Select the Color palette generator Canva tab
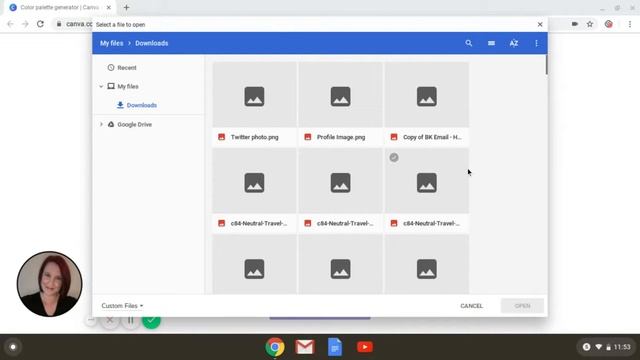Screen dimensions: 640x360 tap(60, 7)
